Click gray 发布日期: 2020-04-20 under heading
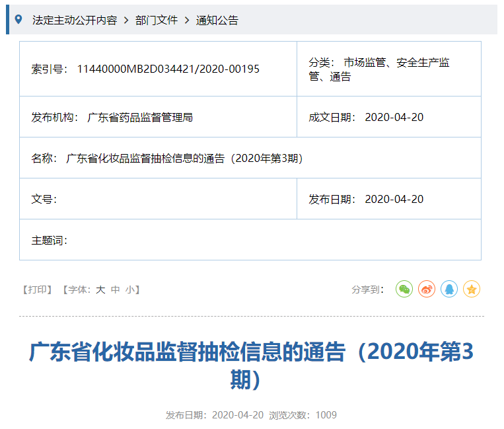The image size is (504, 429). [215, 415]
